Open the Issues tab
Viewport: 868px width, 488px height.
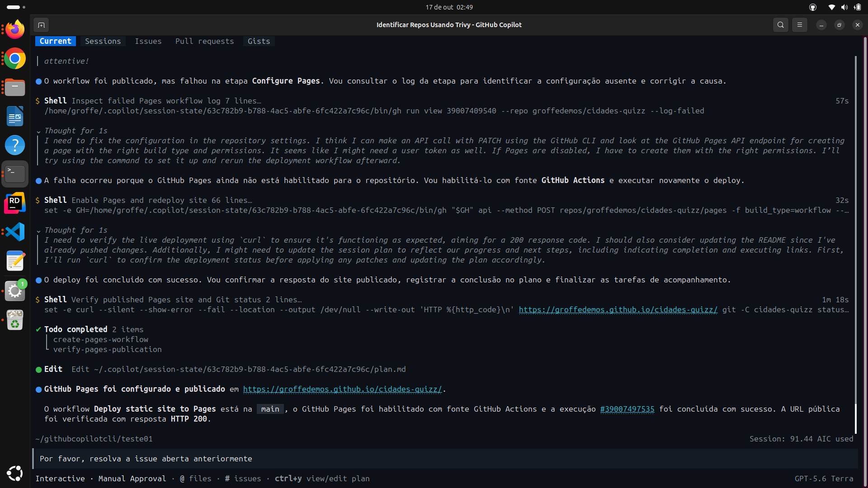pos(148,41)
